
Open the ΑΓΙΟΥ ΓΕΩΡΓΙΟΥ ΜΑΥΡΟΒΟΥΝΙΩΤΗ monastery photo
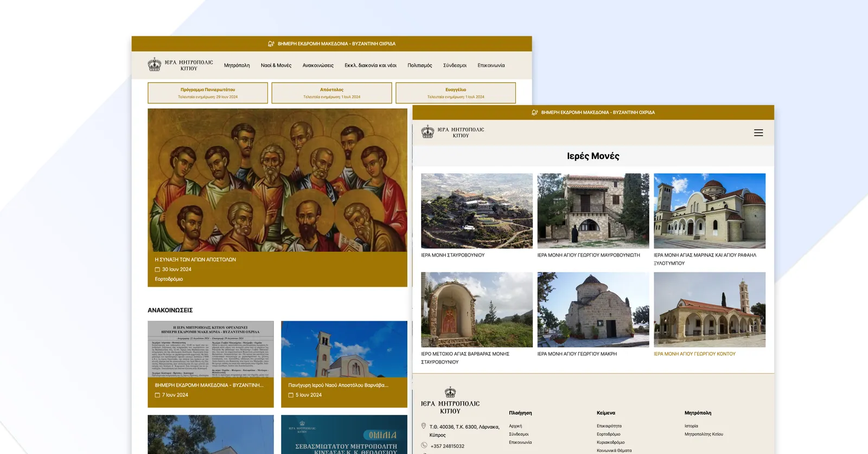[x=593, y=211]
